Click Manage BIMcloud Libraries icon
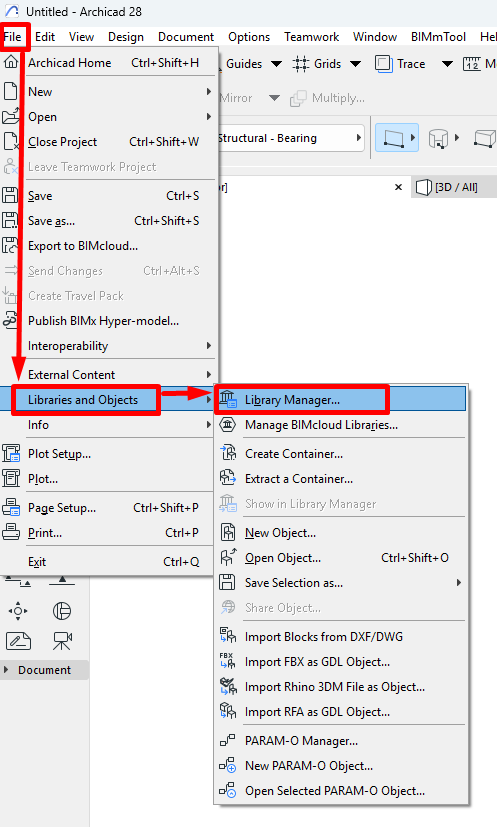The image size is (497, 827). coord(228,425)
